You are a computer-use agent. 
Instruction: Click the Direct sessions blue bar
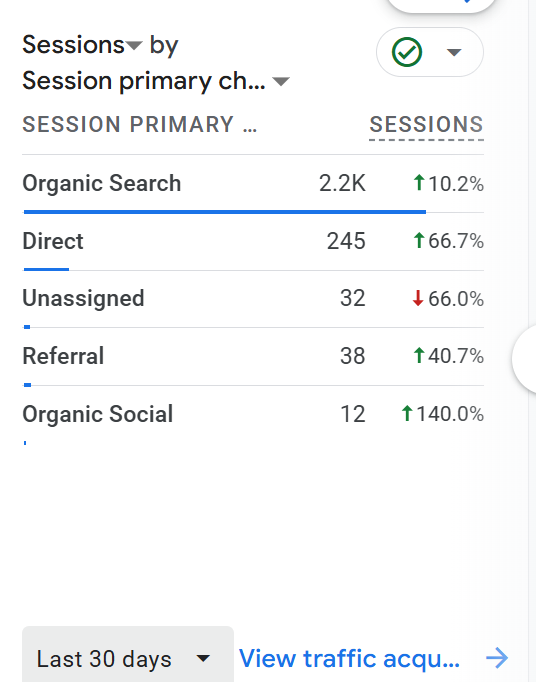pos(46,269)
